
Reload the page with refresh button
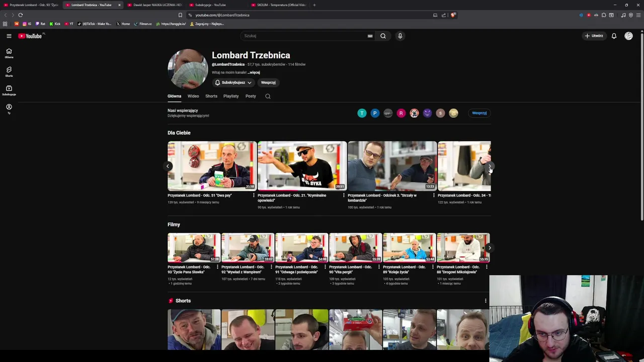tap(21, 15)
